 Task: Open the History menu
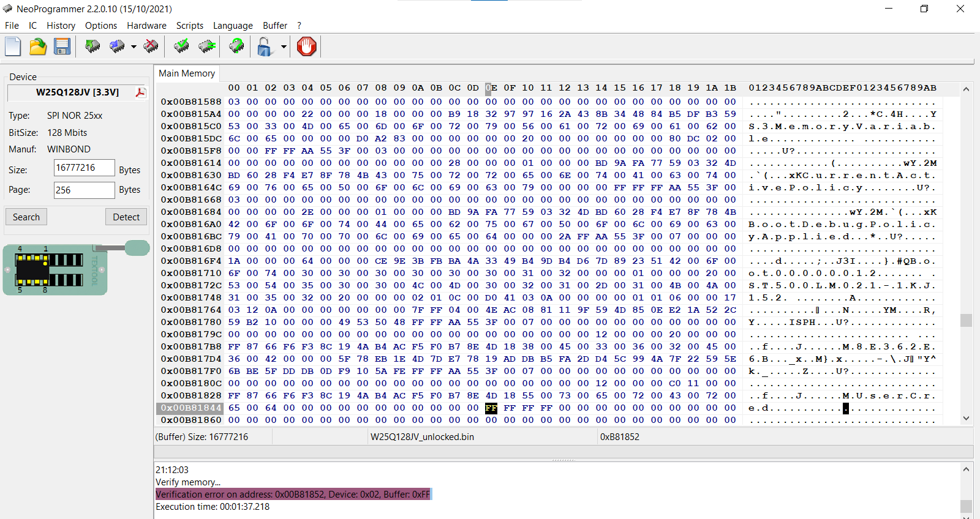click(x=61, y=26)
